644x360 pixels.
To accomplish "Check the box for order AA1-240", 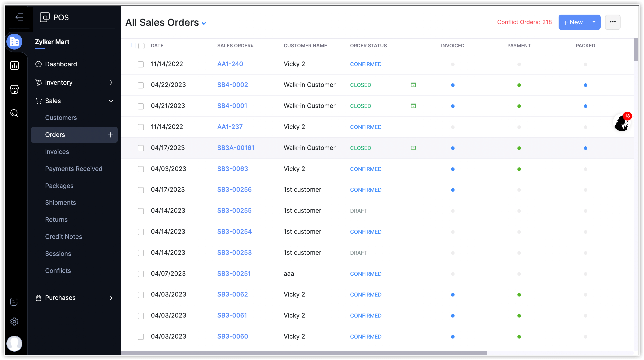I will click(141, 64).
